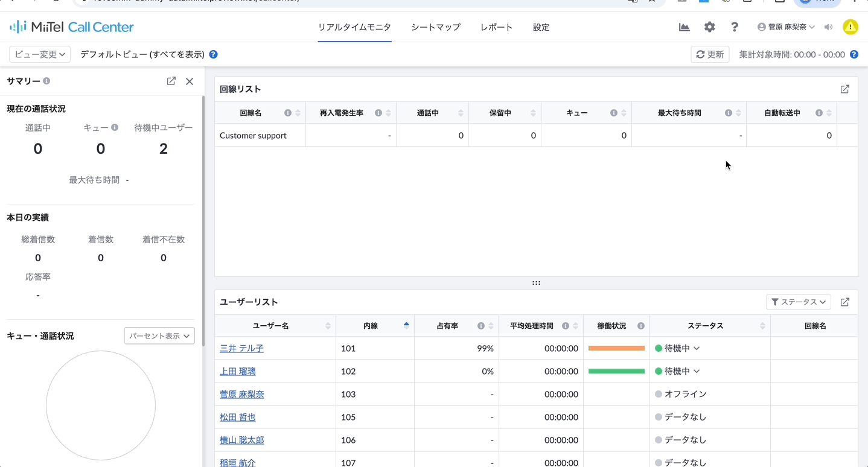Open the パーセント表示 dropdown
The image size is (868, 467).
coord(159,336)
